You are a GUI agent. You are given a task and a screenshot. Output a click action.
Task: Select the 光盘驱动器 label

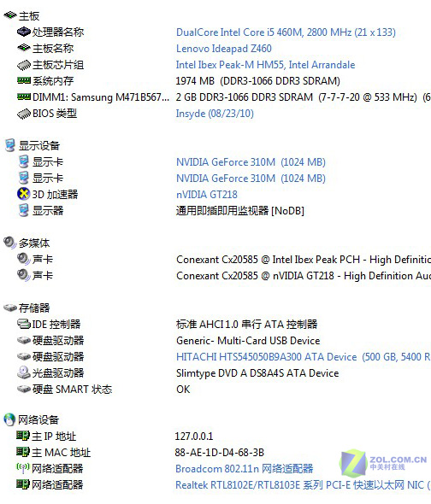point(58,372)
